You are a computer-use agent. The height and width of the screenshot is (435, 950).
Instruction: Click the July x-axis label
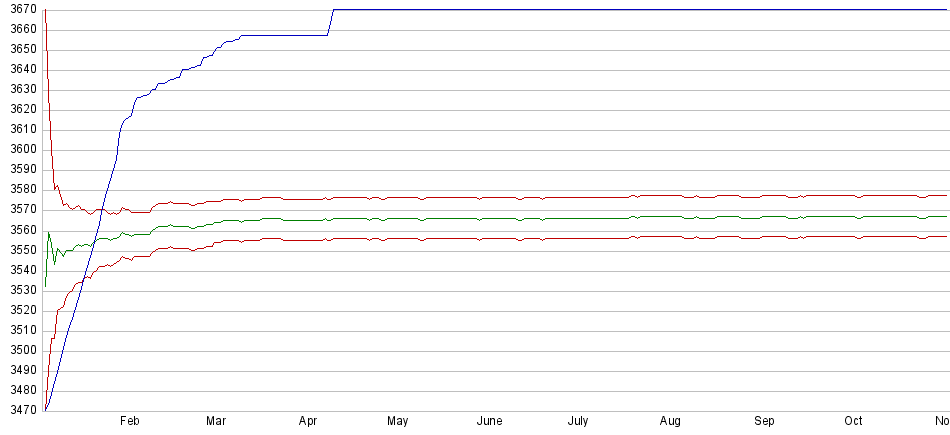[x=578, y=422]
